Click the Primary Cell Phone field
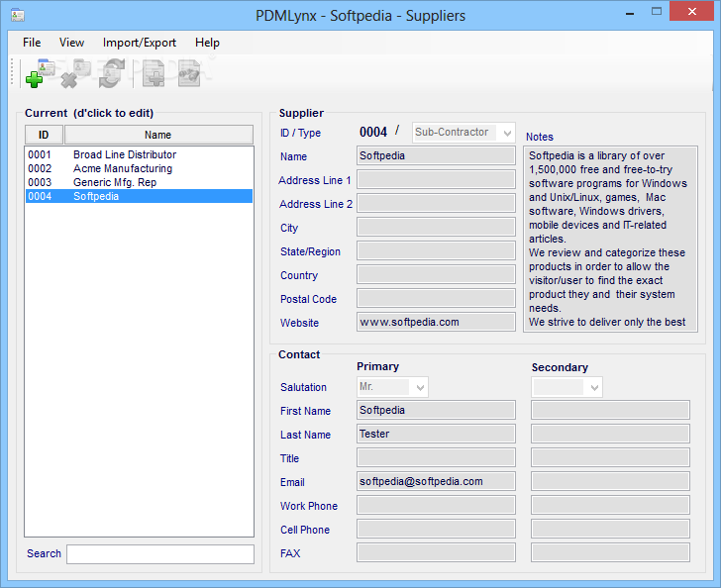Image resolution: width=721 pixels, height=588 pixels. pos(436,529)
